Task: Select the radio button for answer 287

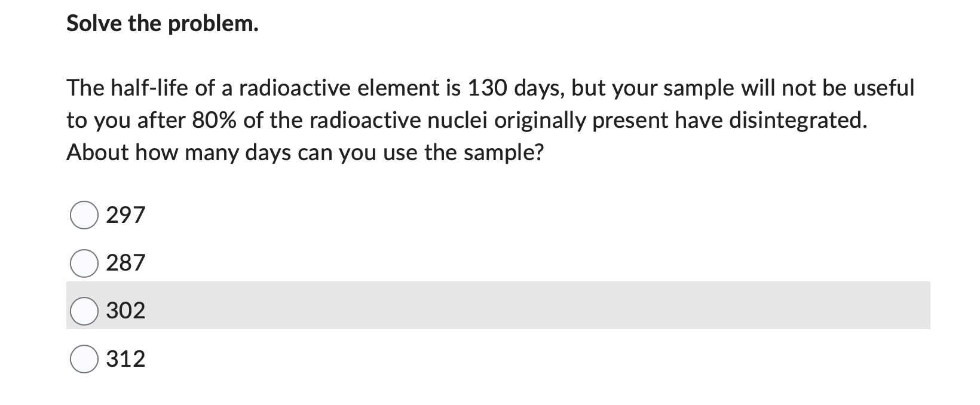Action: click(84, 263)
